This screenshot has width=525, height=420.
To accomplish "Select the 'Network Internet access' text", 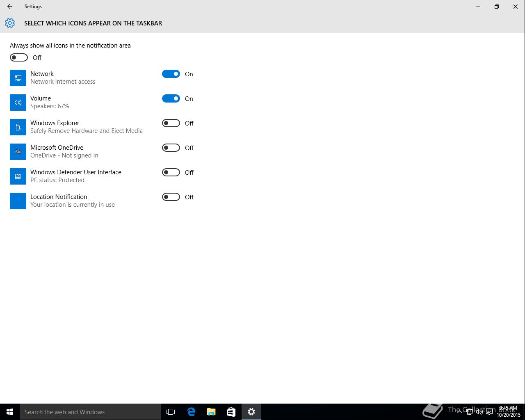I will 63,82.
